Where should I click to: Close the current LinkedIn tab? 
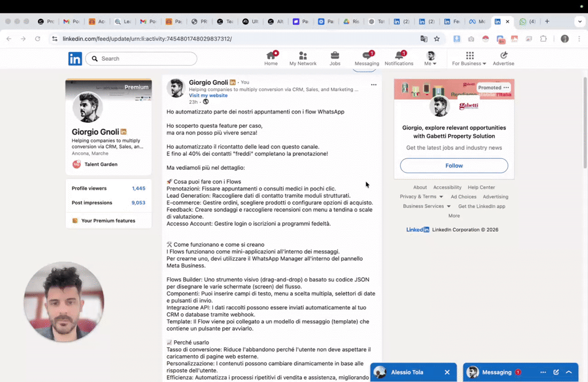508,22
